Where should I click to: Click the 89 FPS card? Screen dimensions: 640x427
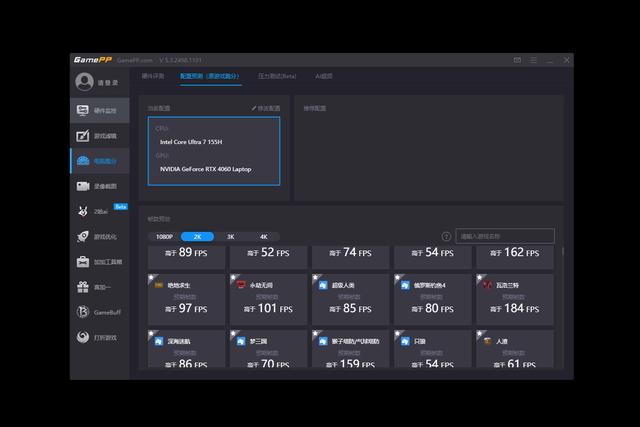tap(187, 257)
